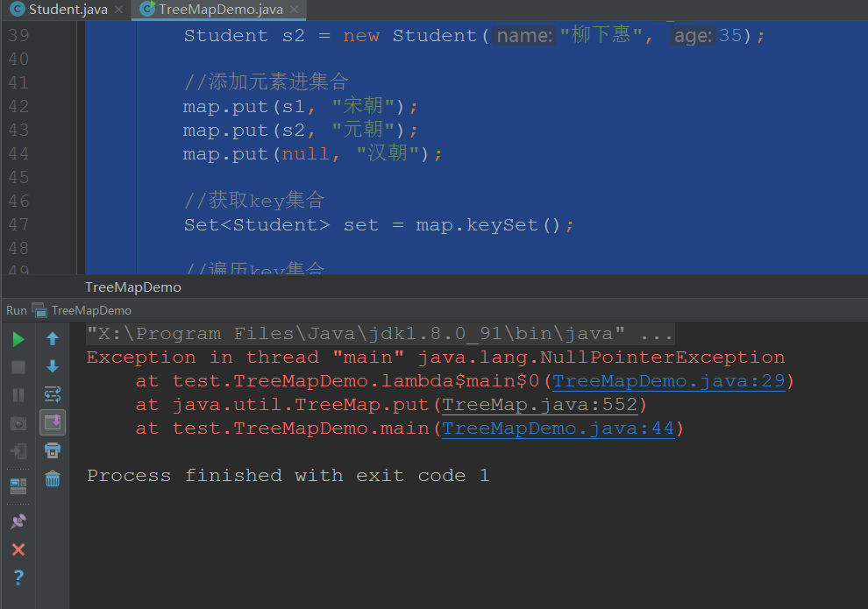Click the Student s2 declaration line

[x=474, y=35]
